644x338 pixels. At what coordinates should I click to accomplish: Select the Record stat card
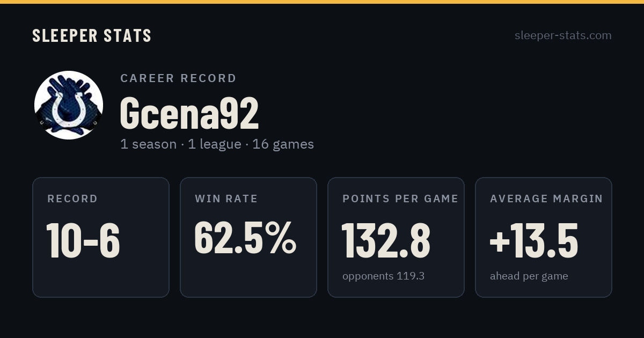[101, 237]
